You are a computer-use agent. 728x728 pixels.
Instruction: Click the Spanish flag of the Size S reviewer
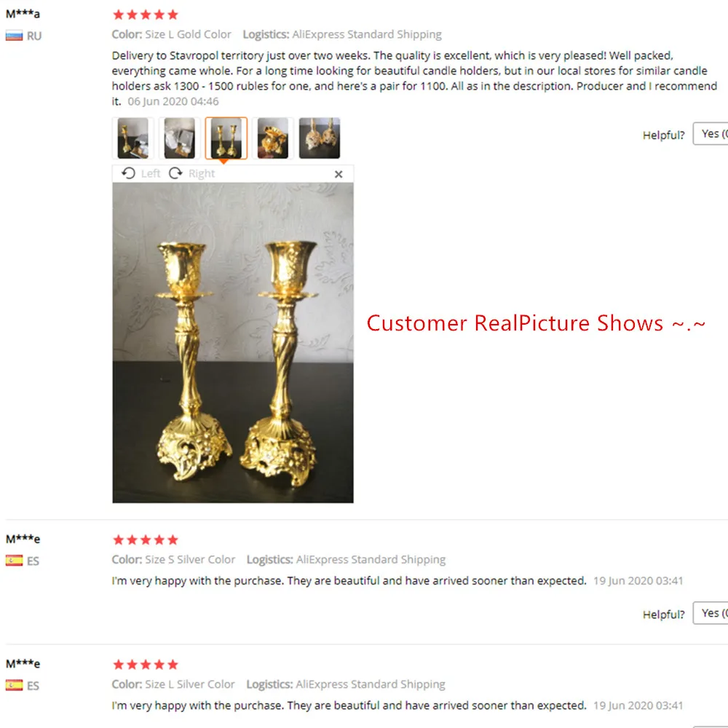click(14, 561)
